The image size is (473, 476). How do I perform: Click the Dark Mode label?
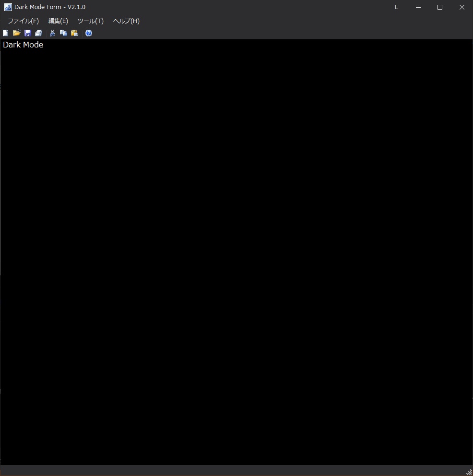[23, 44]
